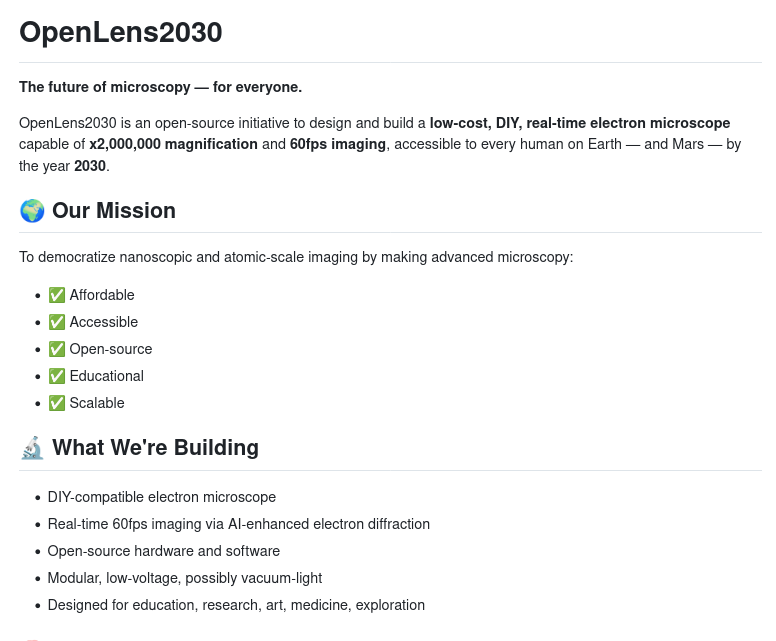Image resolution: width=776 pixels, height=641 pixels.
Task: Click the microscope emoji beside What We're Building
Action: point(32,448)
